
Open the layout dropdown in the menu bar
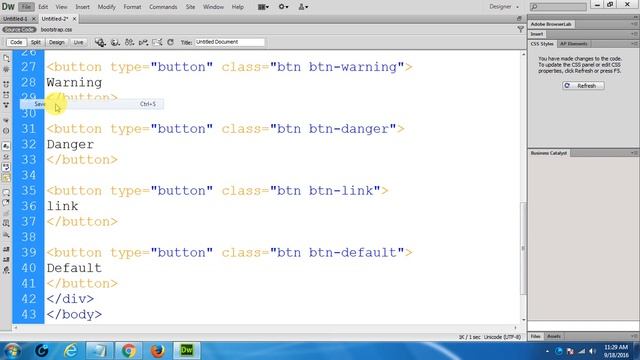(x=263, y=7)
